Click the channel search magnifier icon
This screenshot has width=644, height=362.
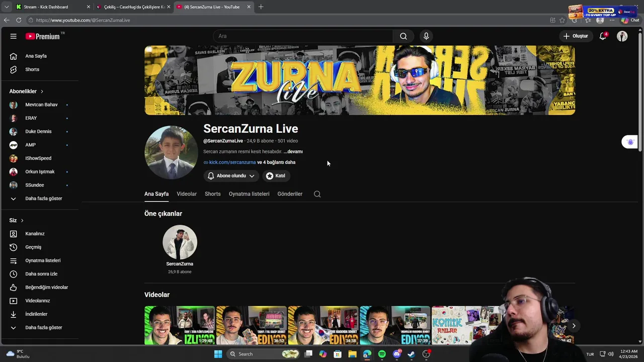click(317, 194)
